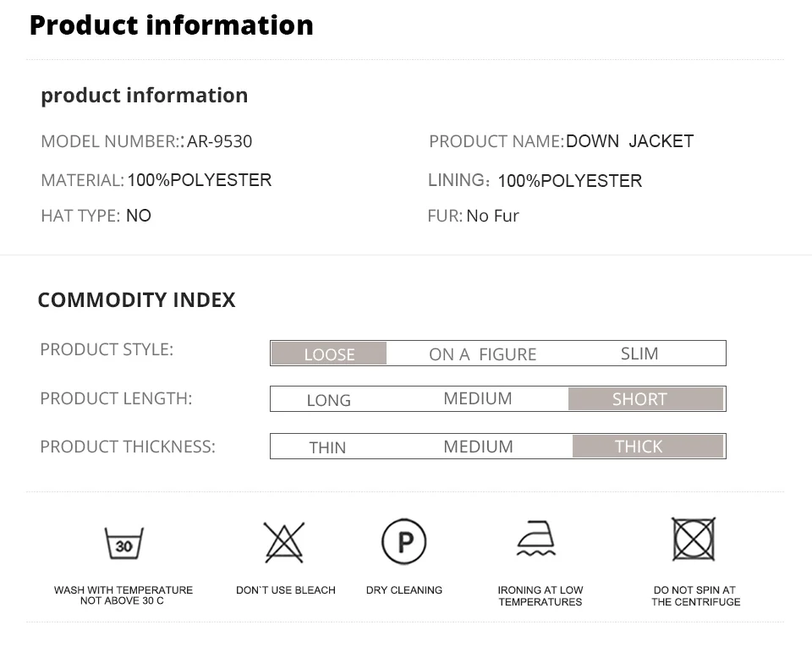Screen dimensions: 812x647
Task: Click the do not spin centrifuge icon
Action: [694, 539]
